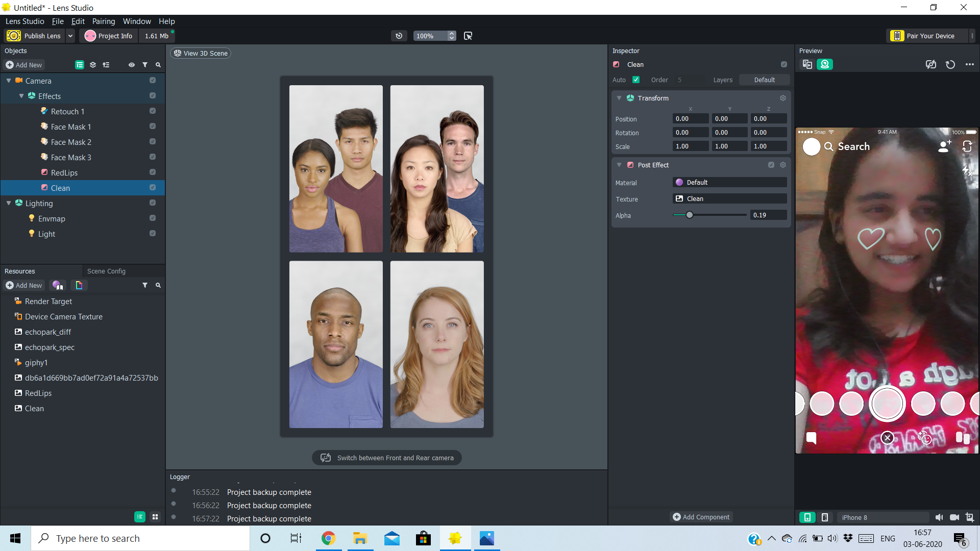The width and height of the screenshot is (980, 551).
Task: Collapse the Transform section in Inspector
Action: pyautogui.click(x=619, y=98)
